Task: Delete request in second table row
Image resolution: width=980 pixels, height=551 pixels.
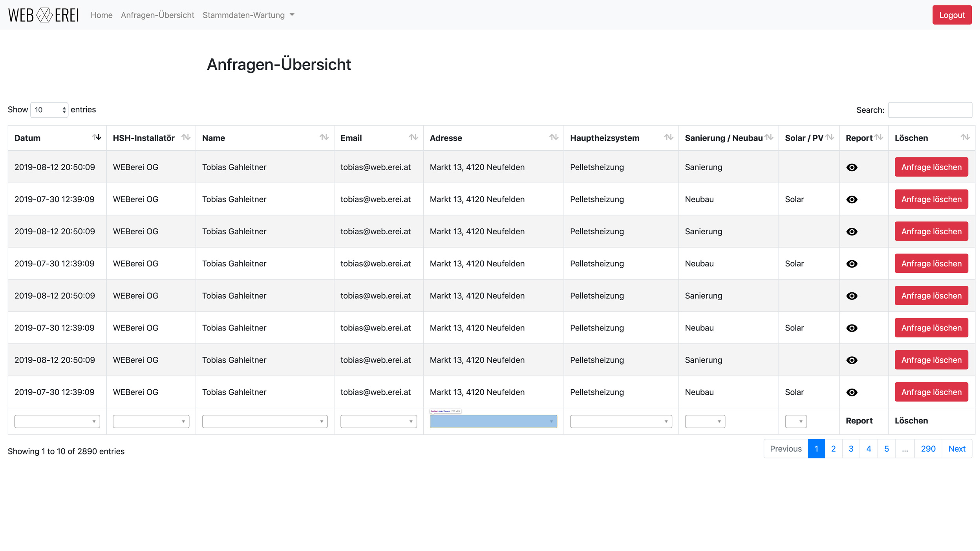Action: tap(931, 199)
